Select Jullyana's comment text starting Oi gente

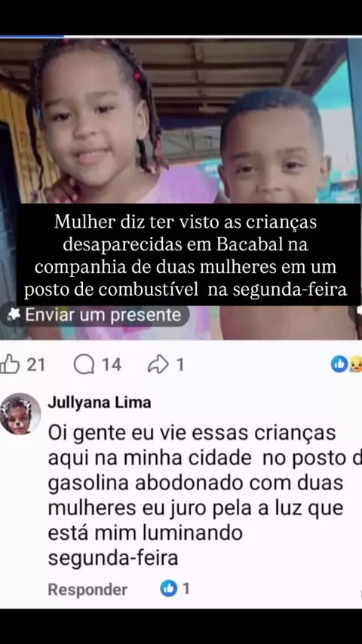click(205, 495)
